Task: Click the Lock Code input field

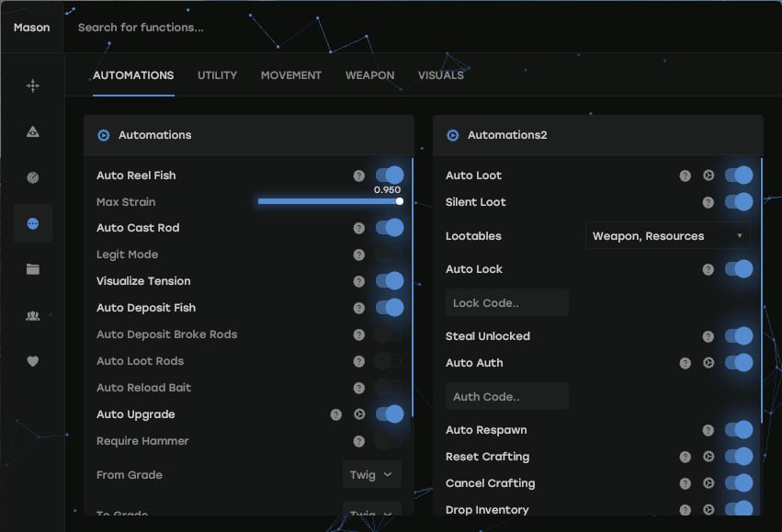Action: pyautogui.click(x=506, y=302)
